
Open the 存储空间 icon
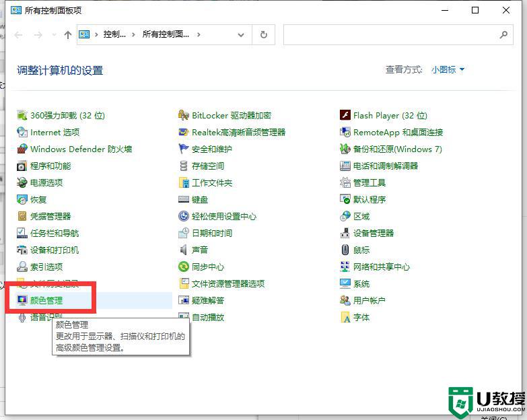[184, 166]
